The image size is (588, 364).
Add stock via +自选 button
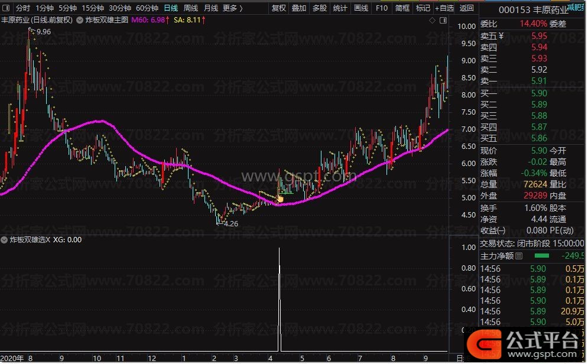click(x=444, y=8)
